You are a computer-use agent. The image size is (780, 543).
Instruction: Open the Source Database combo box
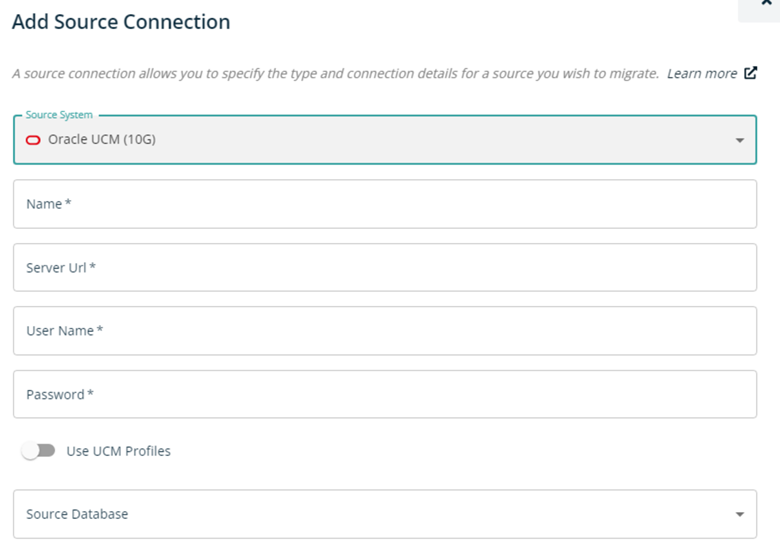(385, 514)
